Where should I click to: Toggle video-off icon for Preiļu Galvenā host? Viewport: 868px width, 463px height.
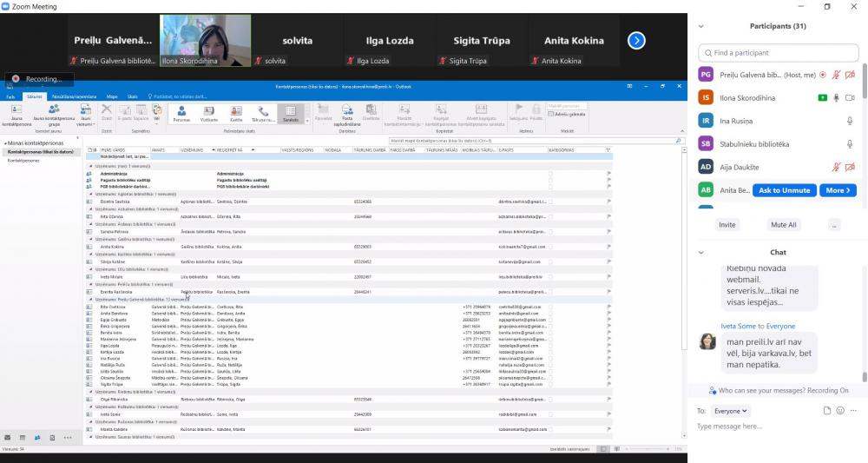tap(850, 75)
